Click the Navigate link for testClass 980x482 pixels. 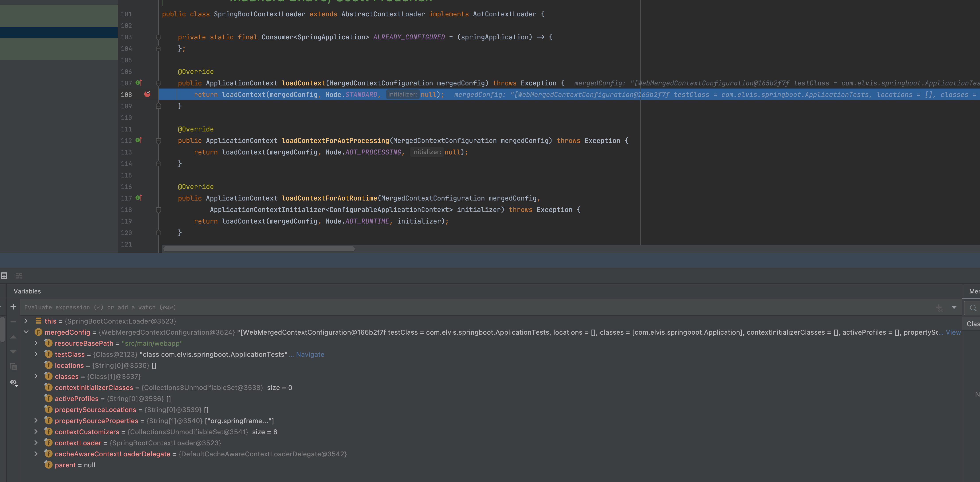(x=310, y=354)
